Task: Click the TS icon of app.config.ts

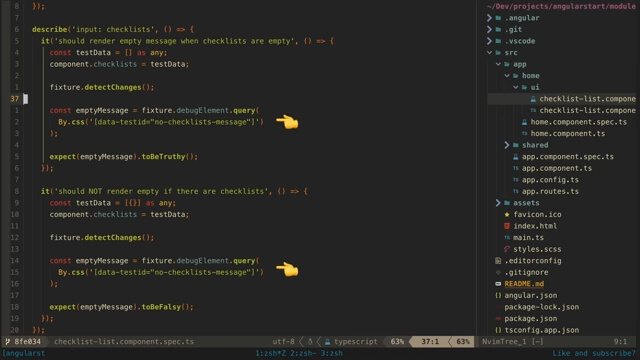Action: point(516,180)
